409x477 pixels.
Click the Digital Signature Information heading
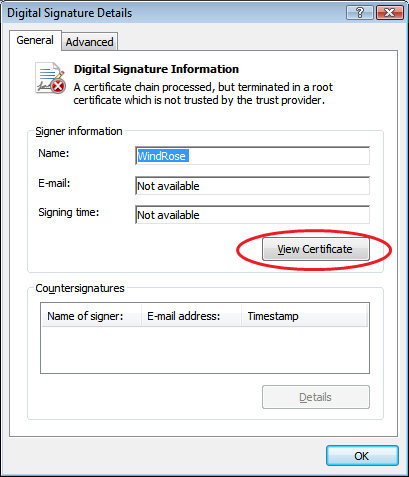point(156,69)
